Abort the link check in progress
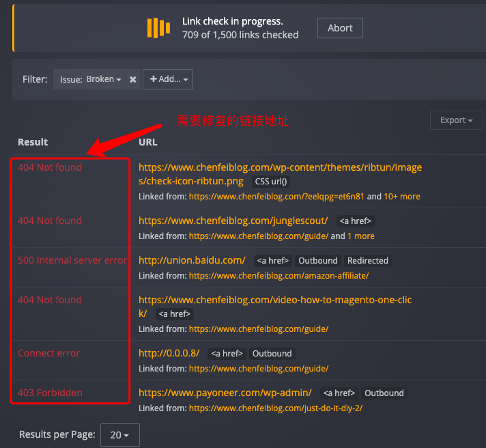Viewport: 486px width, 448px height. coord(340,28)
